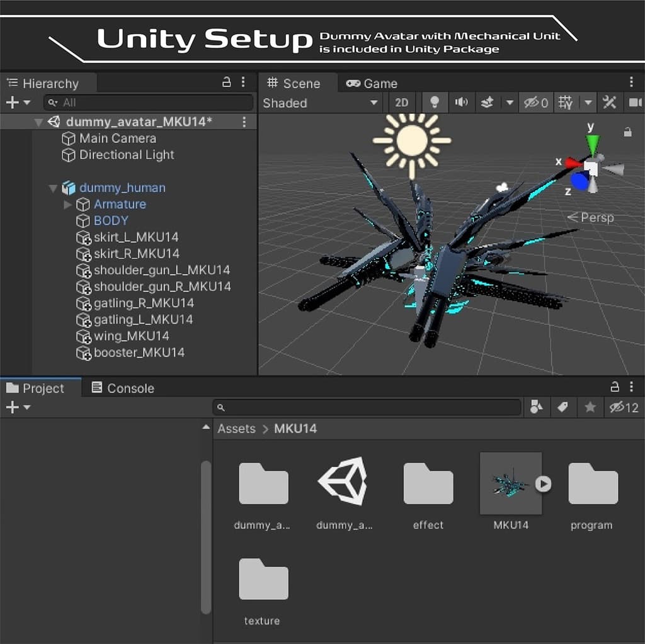Select skirt_R_MKU14 in Hierarchy

(127, 253)
